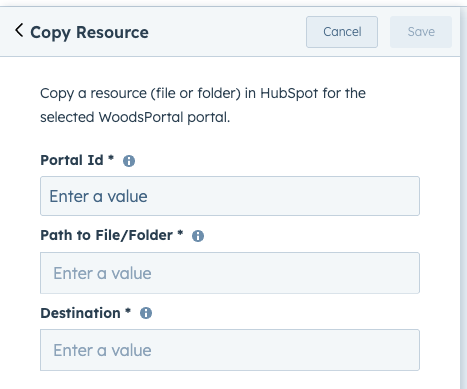Show info tooltip for Portal Id
Screen dimensions: 467x389
129,161
